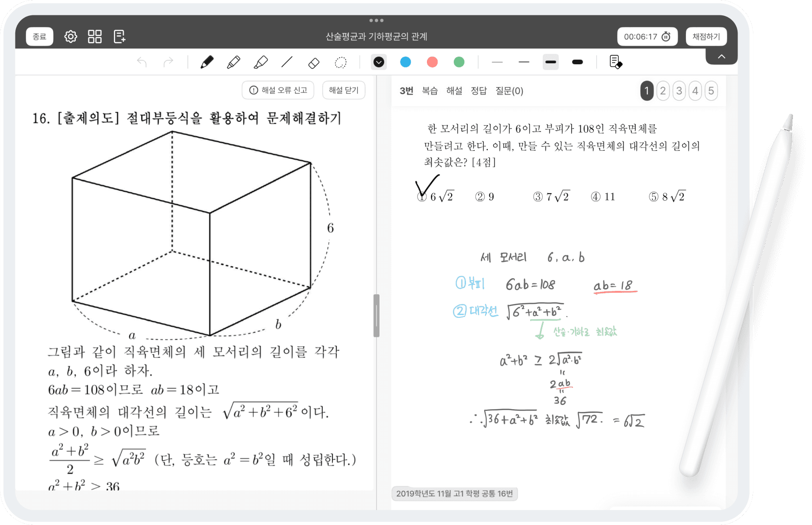Select the straight line tool
Screen dimensions: 812x525
tap(287, 62)
